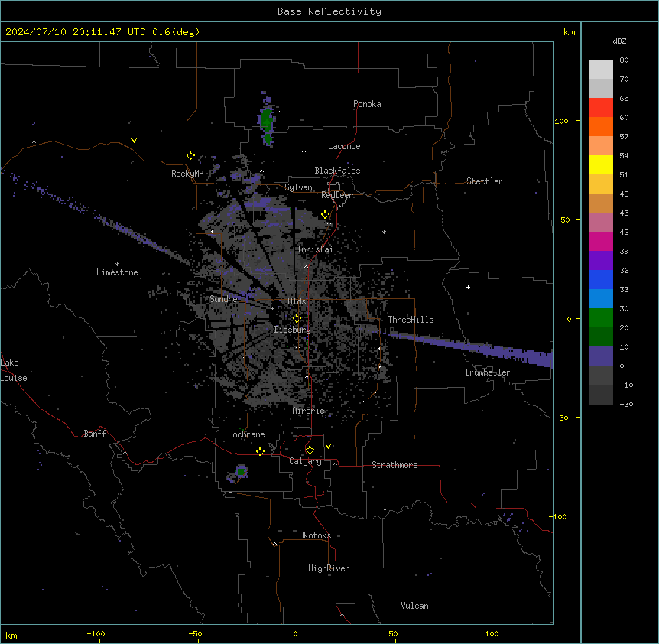Click the Lake Louise label

pos(14,370)
